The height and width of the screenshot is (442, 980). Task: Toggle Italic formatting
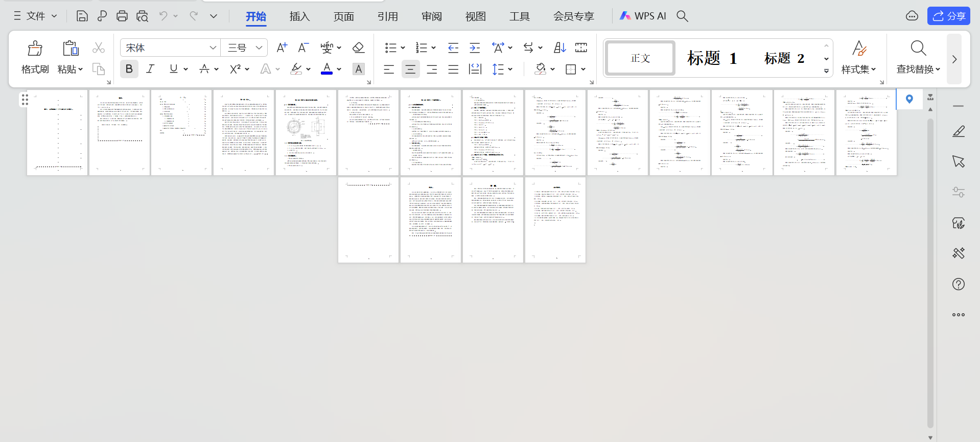coord(150,69)
